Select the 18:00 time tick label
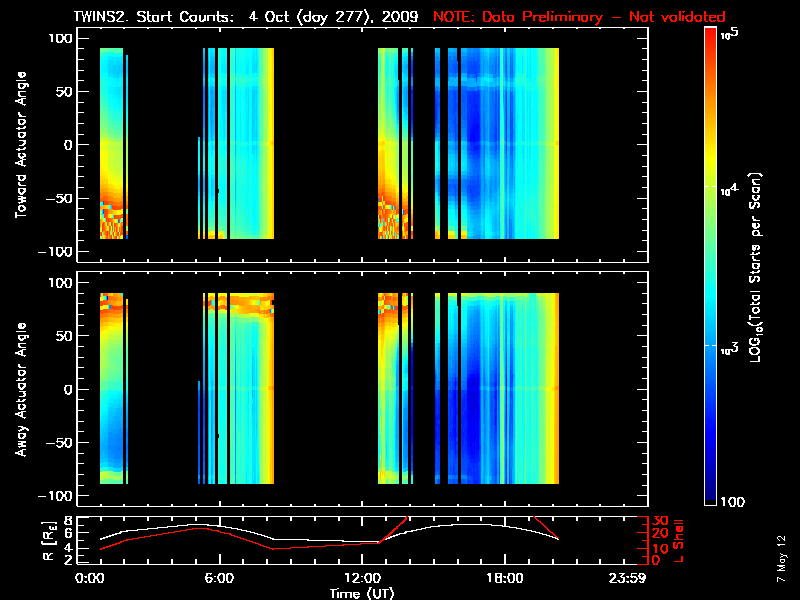Viewport: 800px width, 600px height. click(504, 578)
